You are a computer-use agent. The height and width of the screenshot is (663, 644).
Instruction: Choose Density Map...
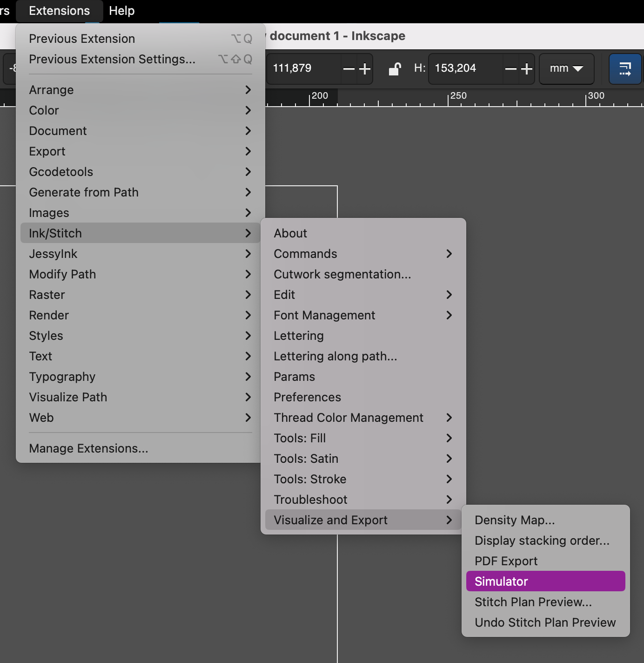pos(546,520)
